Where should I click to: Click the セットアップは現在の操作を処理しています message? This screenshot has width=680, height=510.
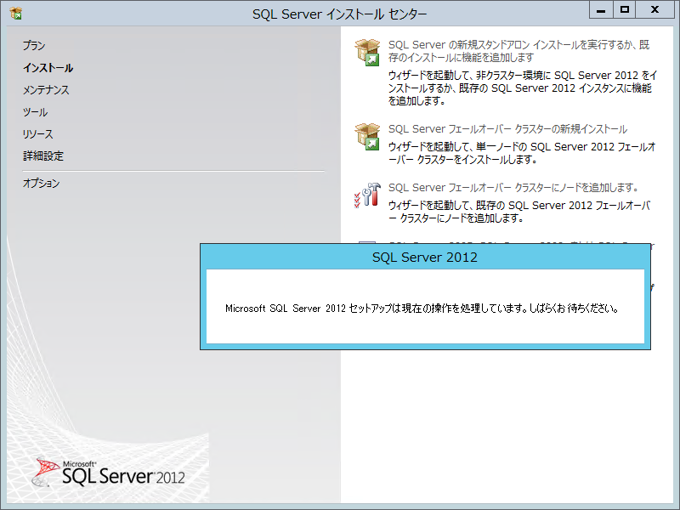tap(422, 308)
